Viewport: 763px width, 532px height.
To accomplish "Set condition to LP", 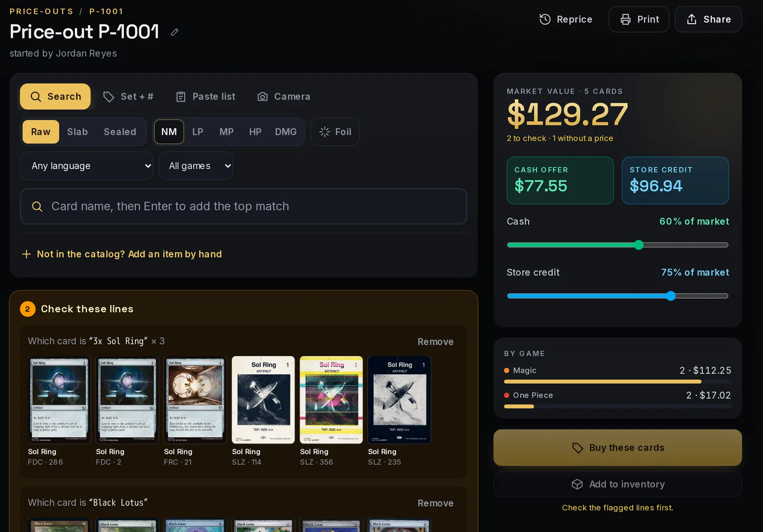I will (x=197, y=132).
